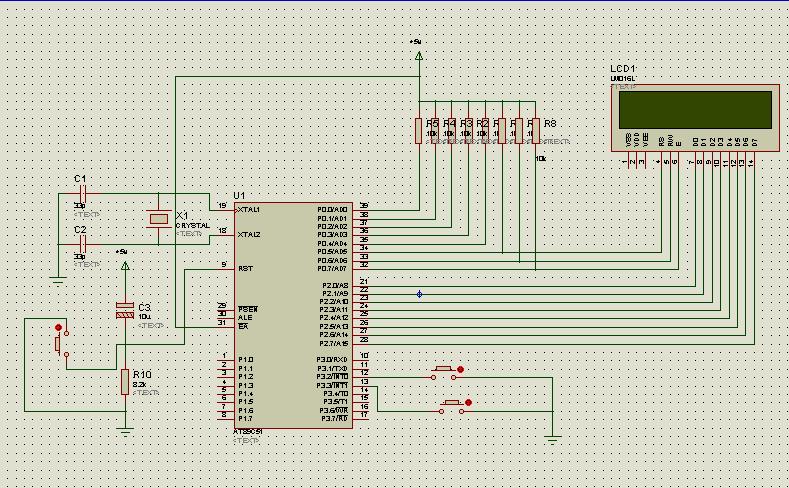789x488 pixels.
Task: Click pin number 39 beside P0.0/AD0
Action: coord(364,205)
